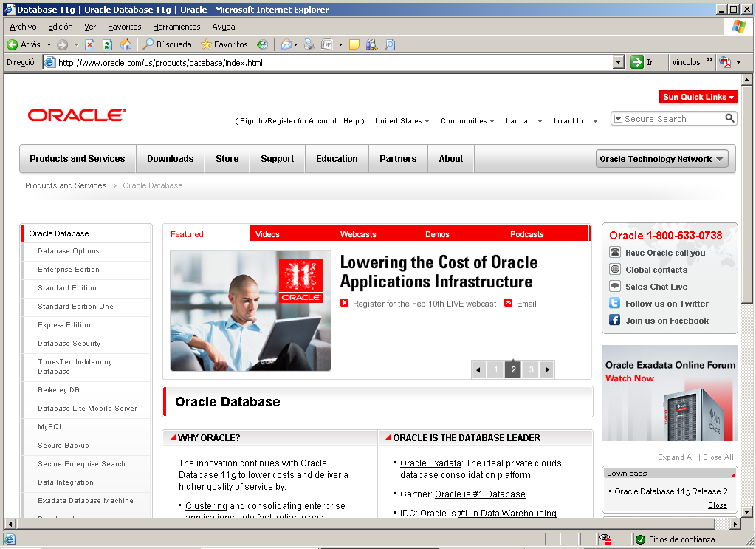Open the Oracle Technology Network dropdown

coord(661,159)
